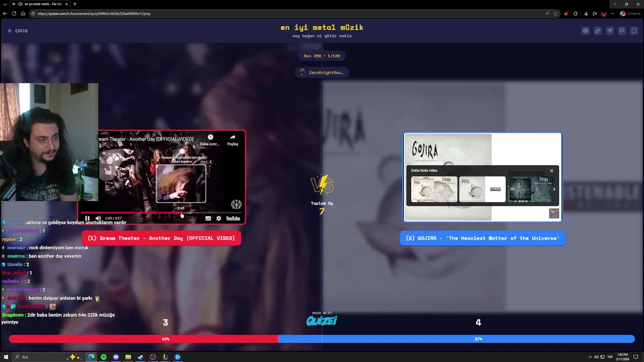Click chat username lowroarr
The width and height of the screenshot is (644, 362).
pyautogui.click(x=16, y=248)
